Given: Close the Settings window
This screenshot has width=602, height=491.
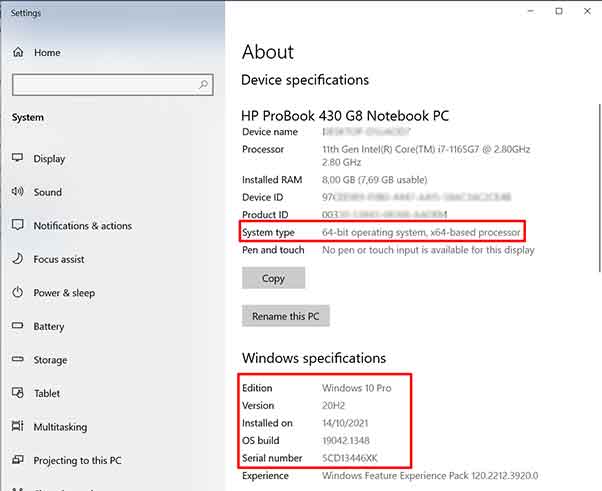Looking at the screenshot, I should pyautogui.click(x=587, y=11).
